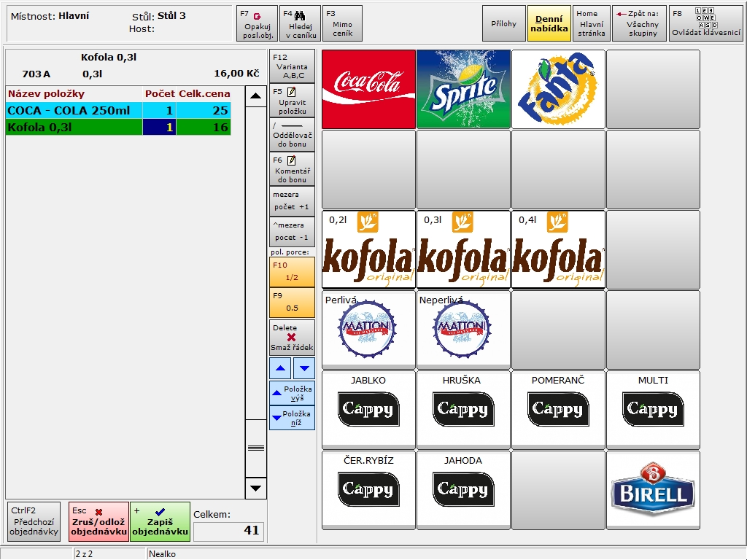
Task: Pick the Kofola 0,4l tile
Action: (x=558, y=249)
